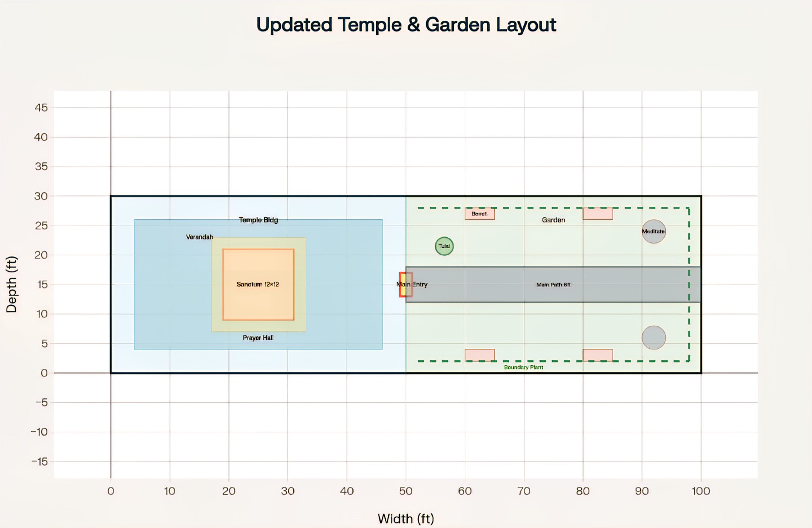Click the Depth (ft) axis title
812x528 pixels.
11,284
